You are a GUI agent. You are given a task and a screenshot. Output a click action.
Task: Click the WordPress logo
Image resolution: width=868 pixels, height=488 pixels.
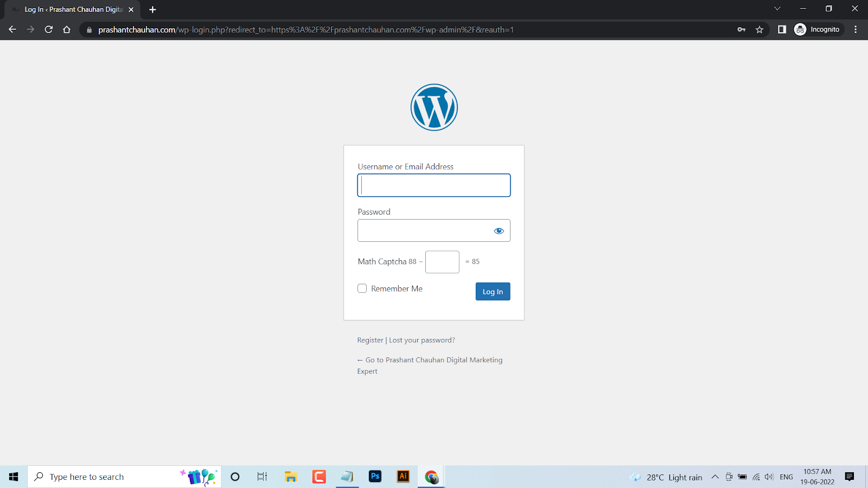434,107
